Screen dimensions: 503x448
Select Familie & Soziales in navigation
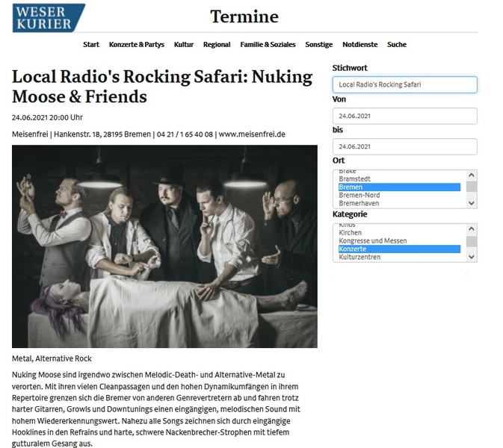click(x=268, y=45)
